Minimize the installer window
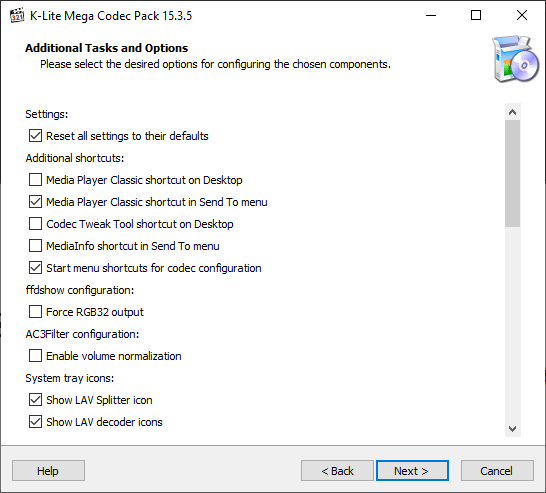The image size is (546, 493). [x=431, y=16]
